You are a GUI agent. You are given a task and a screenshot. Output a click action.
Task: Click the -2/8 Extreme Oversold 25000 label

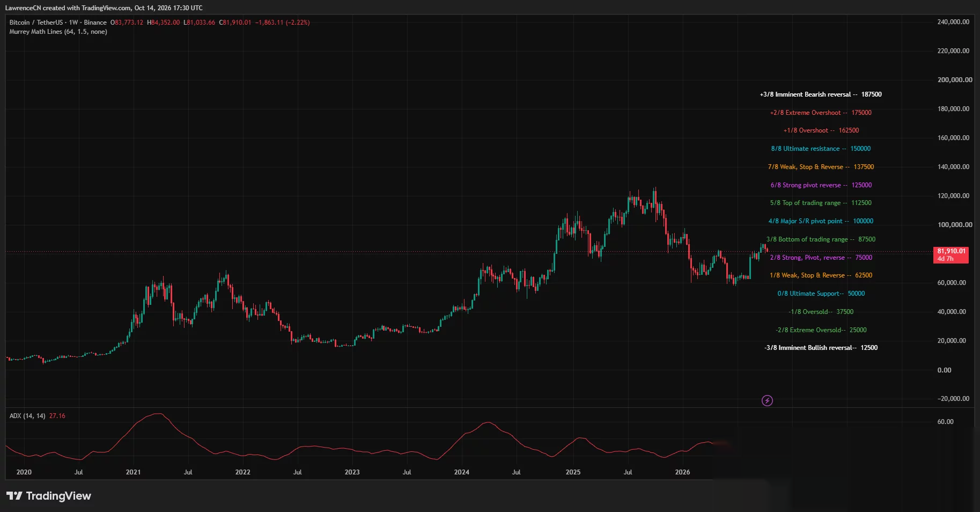click(821, 330)
